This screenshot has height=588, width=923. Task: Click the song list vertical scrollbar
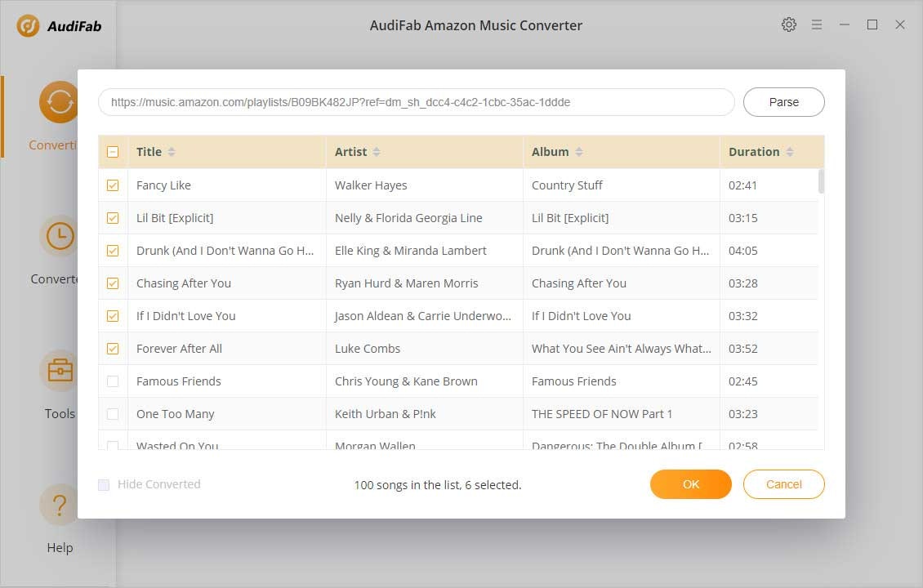[x=821, y=181]
